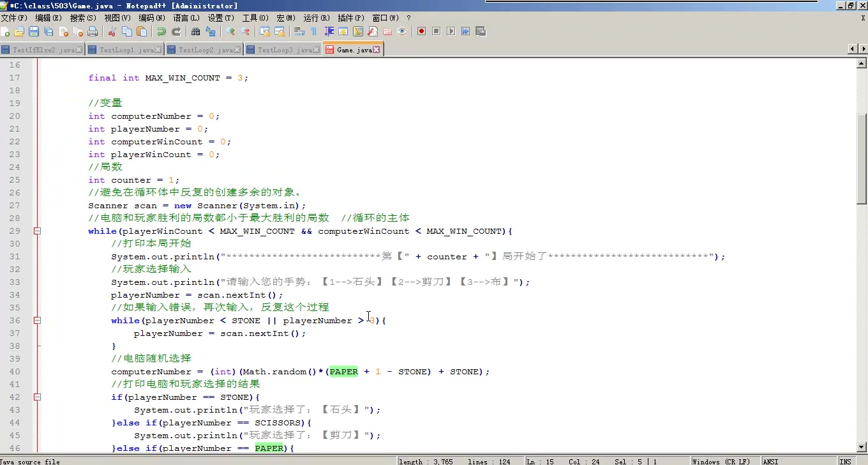Switch to the TestLoop1.java tab
The image size is (868, 465).
click(125, 50)
